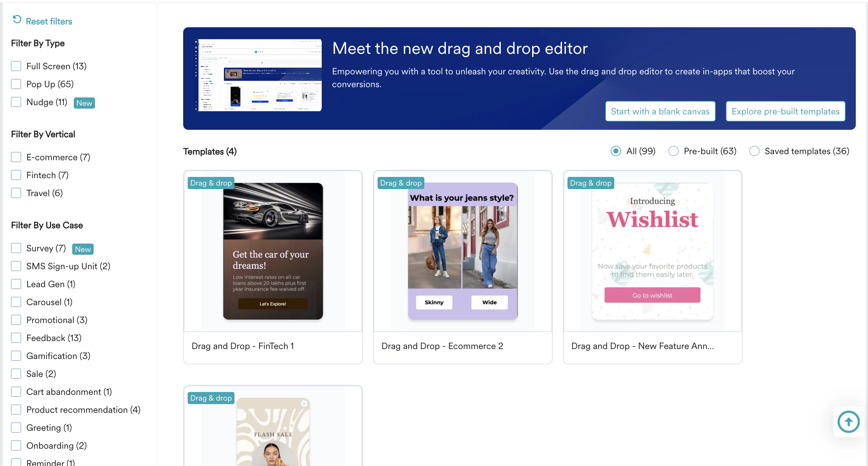The width and height of the screenshot is (868, 466).
Task: Click Explore pre-built templates button
Action: [785, 112]
